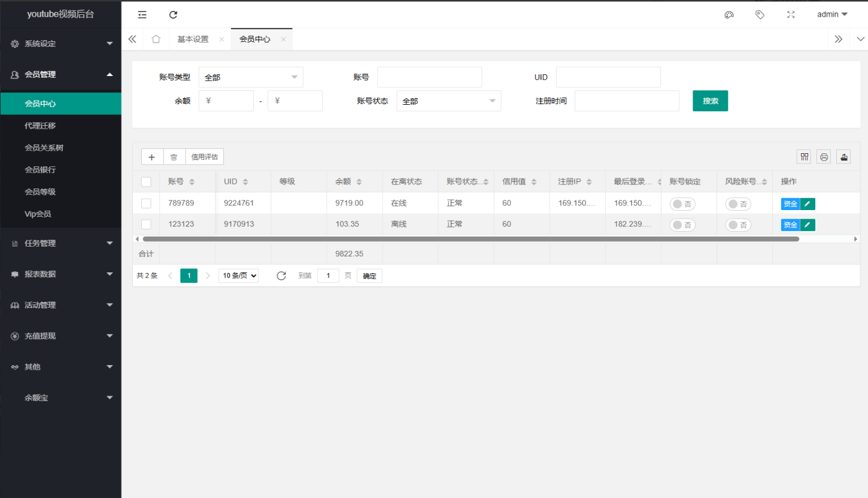Expand the 报表数据 sidebar menu
Screen dimensions: 868x498
60,274
